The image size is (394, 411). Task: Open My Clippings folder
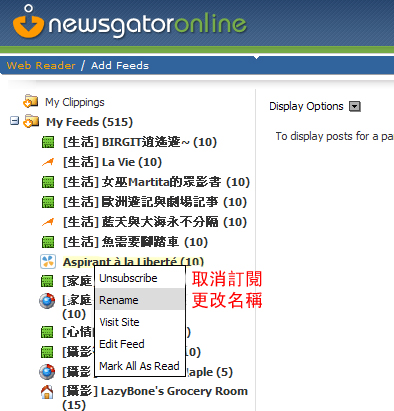[75, 102]
